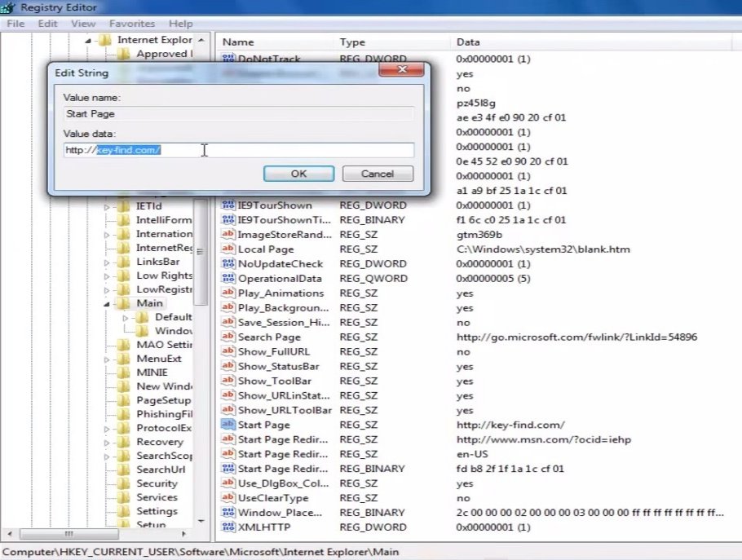Image resolution: width=742 pixels, height=560 pixels.
Task: Collapse the Internet Explorer tree node
Action: [x=88, y=41]
